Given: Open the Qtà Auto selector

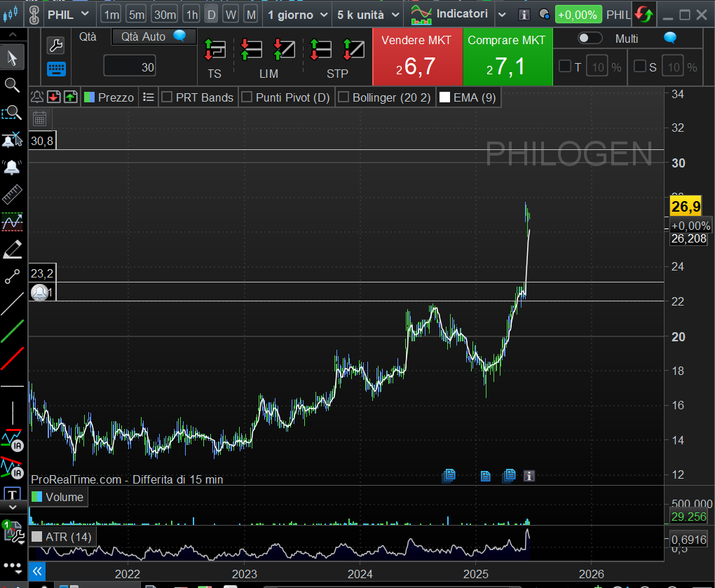Looking at the screenshot, I should coord(154,36).
